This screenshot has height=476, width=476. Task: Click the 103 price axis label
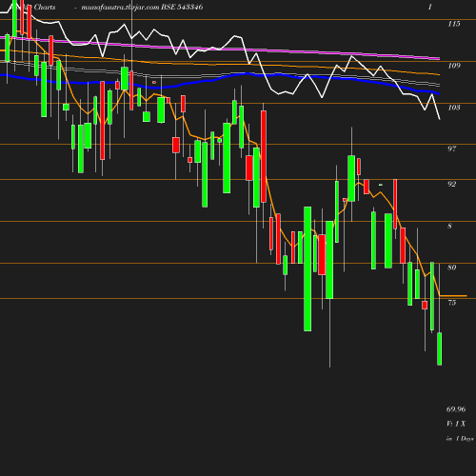point(454,108)
